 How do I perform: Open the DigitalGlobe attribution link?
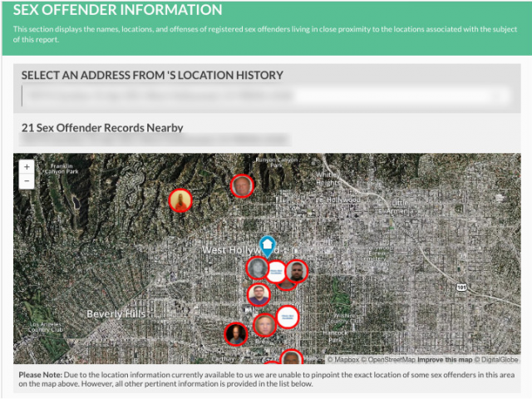(498, 360)
